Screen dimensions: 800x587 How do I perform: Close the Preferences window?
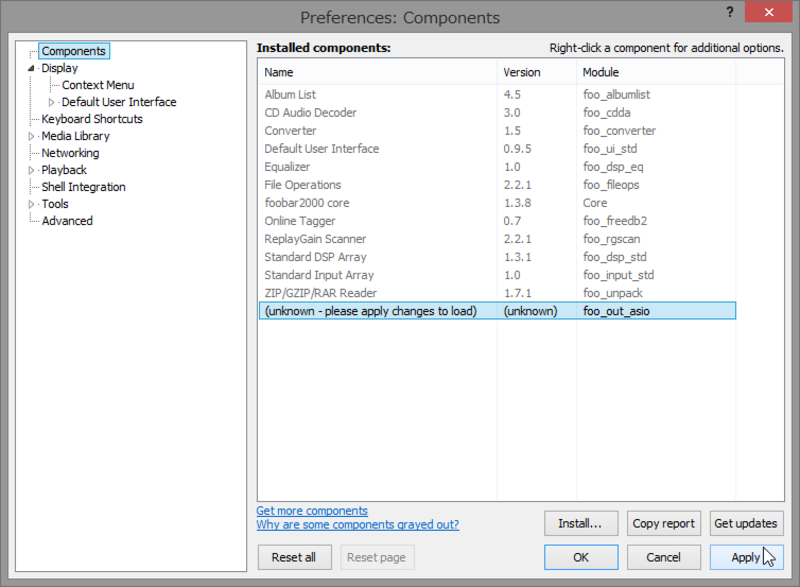(768, 12)
